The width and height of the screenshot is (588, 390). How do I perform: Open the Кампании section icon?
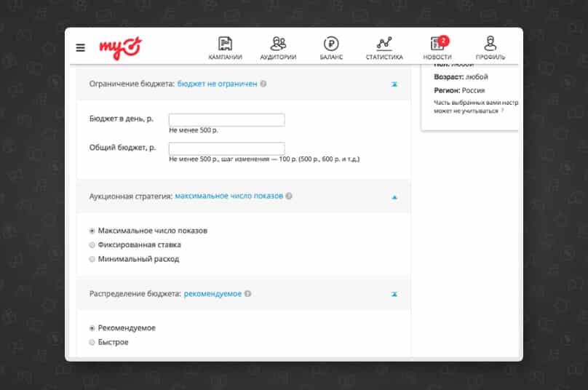(225, 44)
